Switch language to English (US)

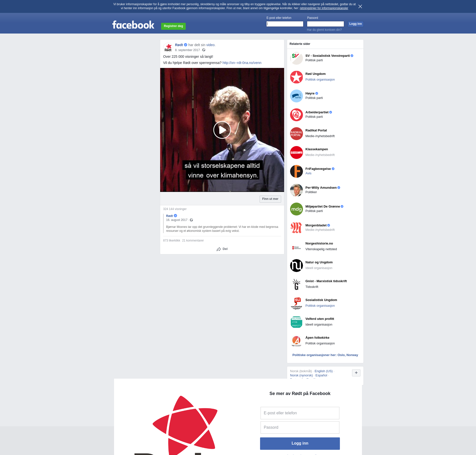pos(323,371)
